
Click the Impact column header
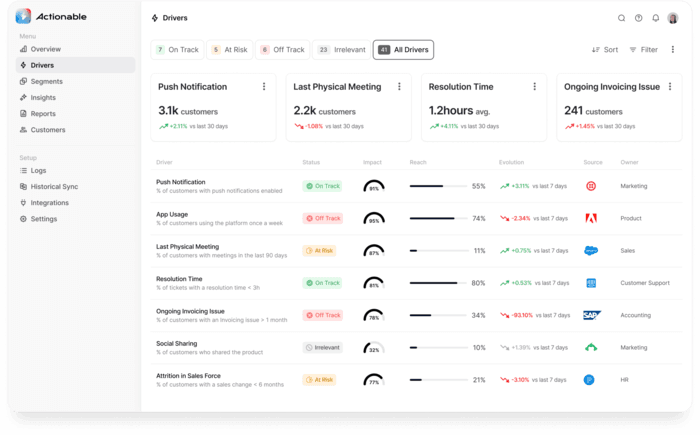click(x=372, y=162)
